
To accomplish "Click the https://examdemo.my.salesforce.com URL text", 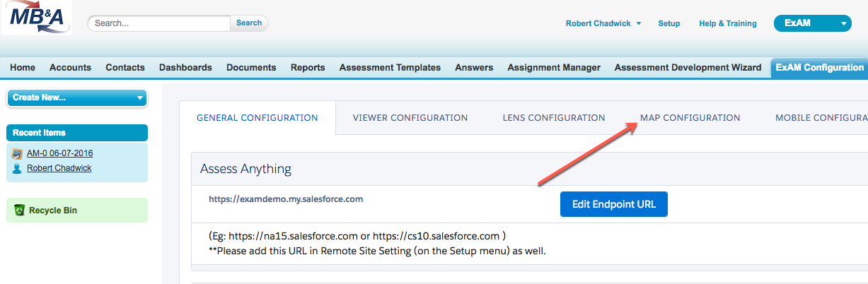I will coord(286,199).
